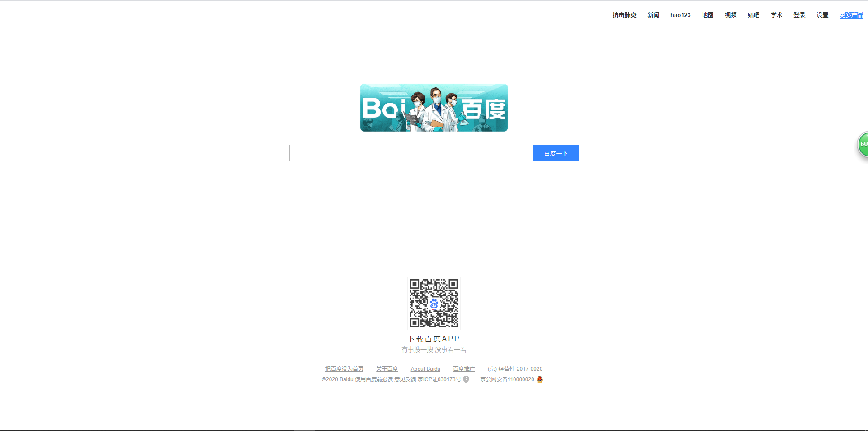Click the police badge emblem icon
868x431 pixels.
(x=539, y=379)
